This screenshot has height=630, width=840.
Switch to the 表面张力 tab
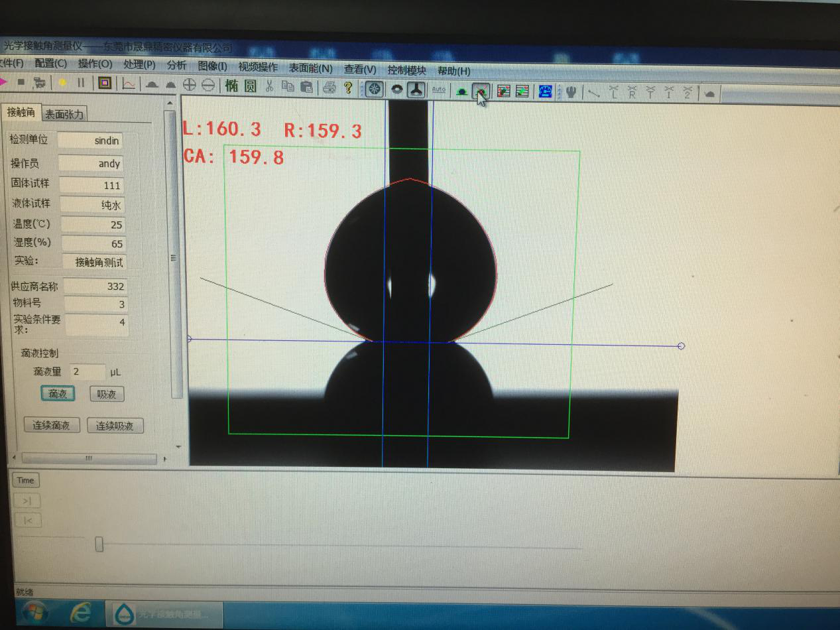pos(64,114)
